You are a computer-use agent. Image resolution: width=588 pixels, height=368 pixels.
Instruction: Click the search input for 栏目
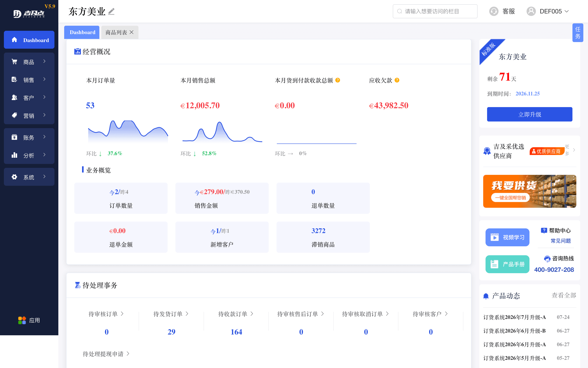tap(435, 11)
